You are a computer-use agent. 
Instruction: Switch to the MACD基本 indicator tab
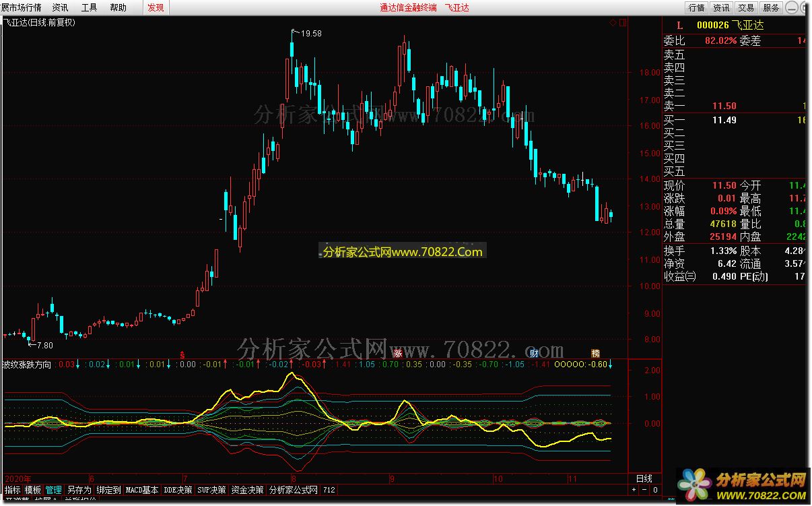pyautogui.click(x=142, y=490)
